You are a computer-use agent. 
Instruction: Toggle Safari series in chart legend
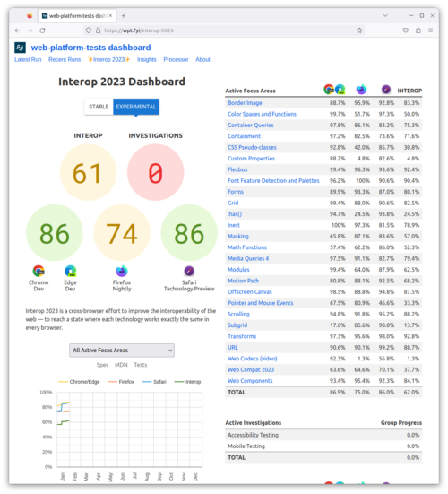(154, 382)
